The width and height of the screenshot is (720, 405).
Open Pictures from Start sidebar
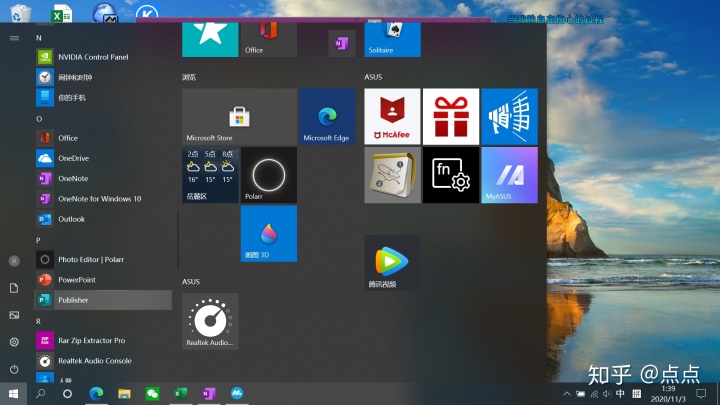[14, 315]
